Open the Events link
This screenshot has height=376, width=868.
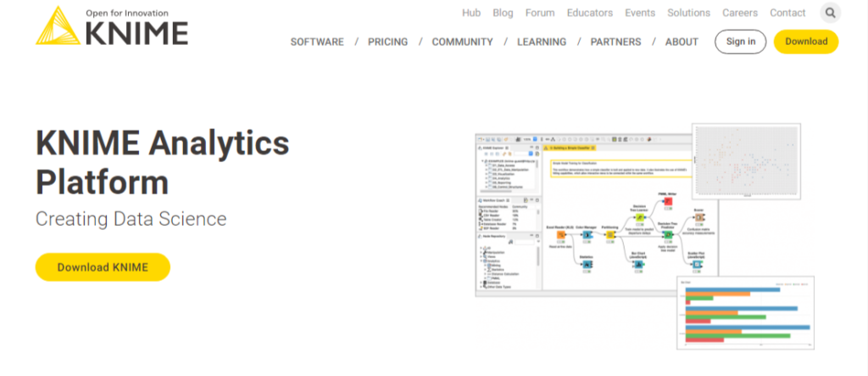click(640, 13)
